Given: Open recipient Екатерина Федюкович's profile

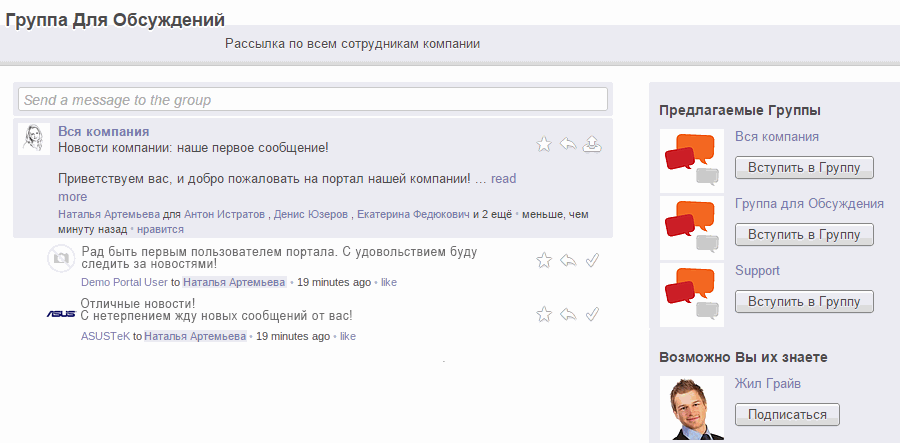Looking at the screenshot, I should coord(413,215).
